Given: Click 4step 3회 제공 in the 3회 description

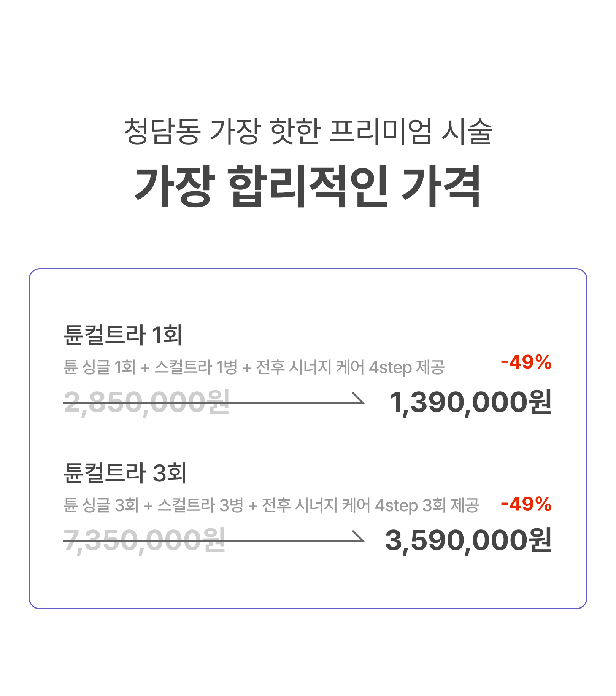Looking at the screenshot, I should [x=427, y=505].
